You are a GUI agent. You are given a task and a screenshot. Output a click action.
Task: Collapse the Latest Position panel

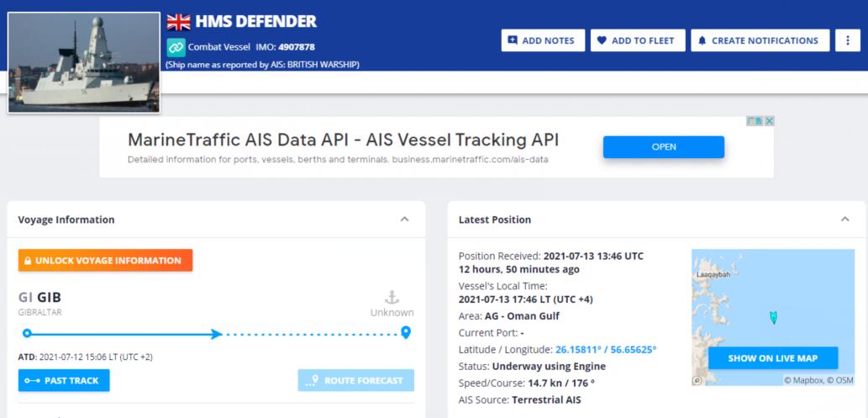coord(844,220)
